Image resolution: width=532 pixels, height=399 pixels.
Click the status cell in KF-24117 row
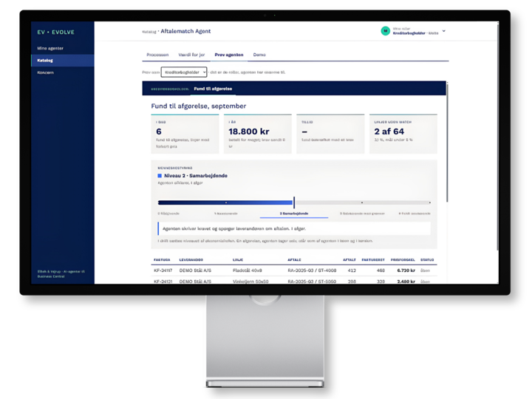tap(425, 270)
